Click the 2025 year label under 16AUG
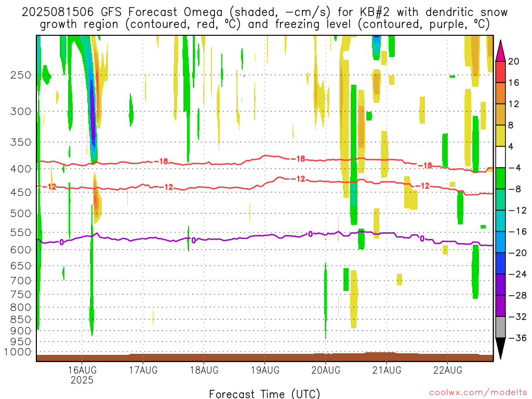 pos(82,380)
